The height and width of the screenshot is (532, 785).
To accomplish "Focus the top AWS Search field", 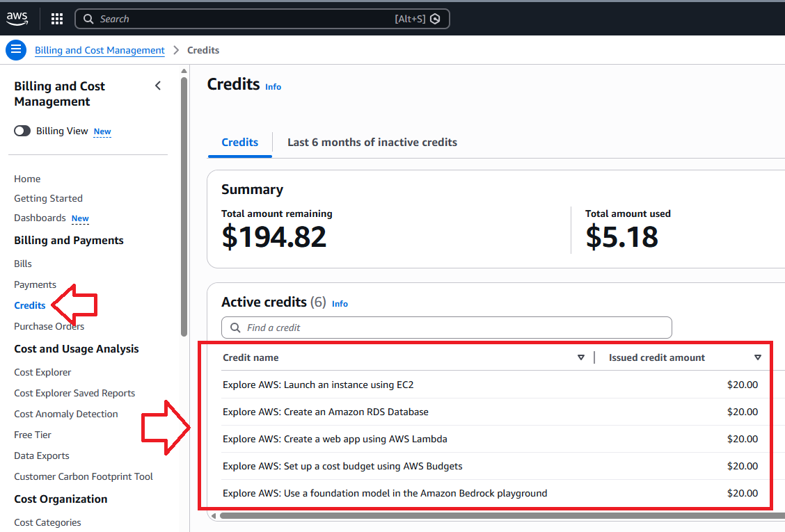I will [x=262, y=19].
